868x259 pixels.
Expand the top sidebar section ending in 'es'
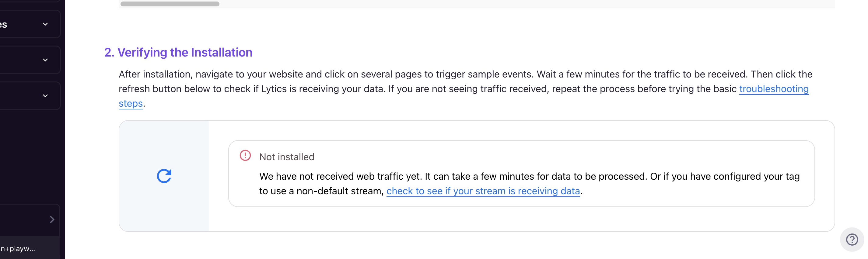click(x=45, y=24)
